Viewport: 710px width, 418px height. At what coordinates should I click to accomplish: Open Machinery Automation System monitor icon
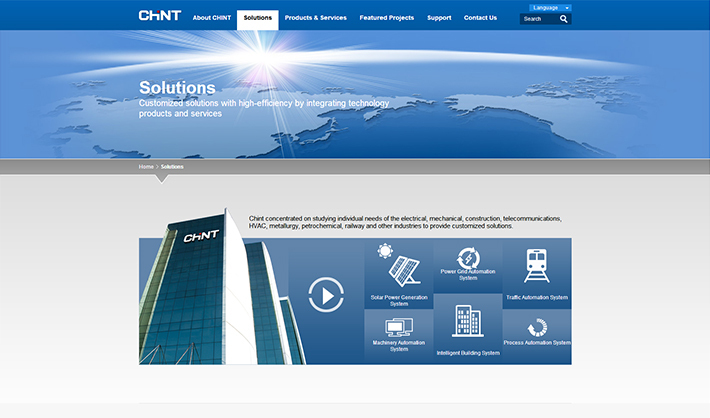tap(398, 327)
